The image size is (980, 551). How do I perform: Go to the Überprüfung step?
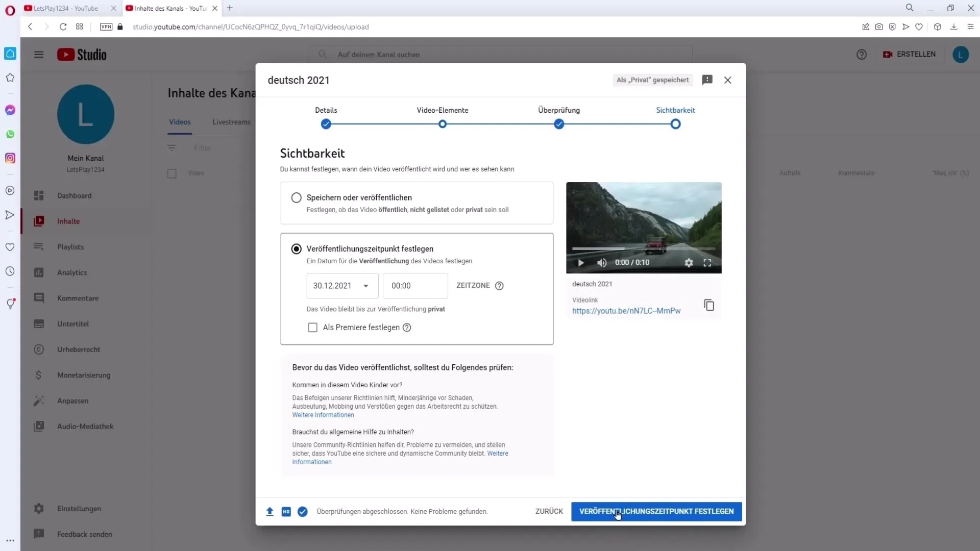(x=559, y=118)
